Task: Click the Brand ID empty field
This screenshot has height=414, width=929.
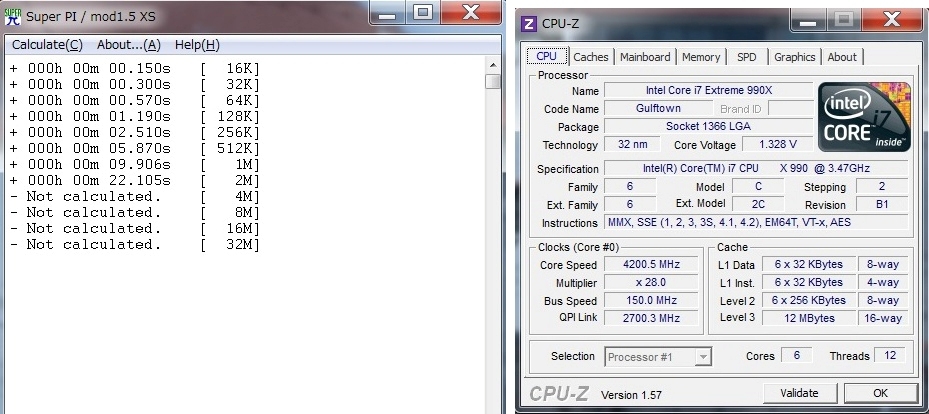Action: click(790, 108)
